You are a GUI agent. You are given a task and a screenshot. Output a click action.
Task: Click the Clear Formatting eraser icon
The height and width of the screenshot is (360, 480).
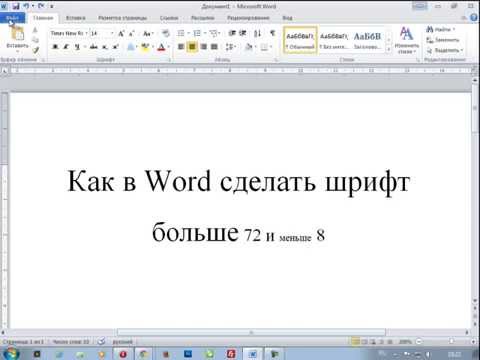(x=166, y=33)
